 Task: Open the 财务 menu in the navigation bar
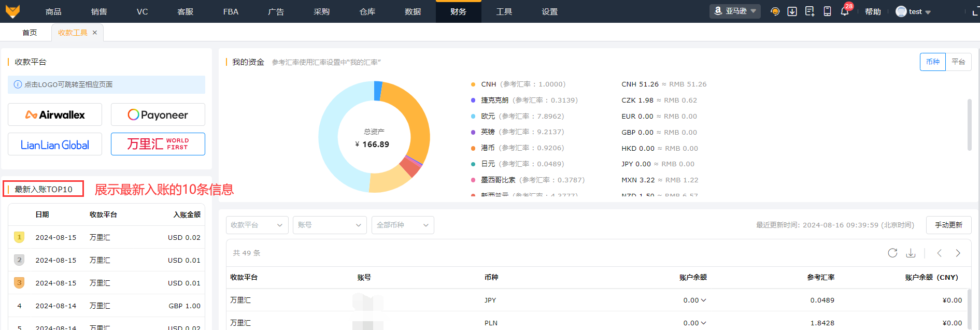(x=458, y=11)
